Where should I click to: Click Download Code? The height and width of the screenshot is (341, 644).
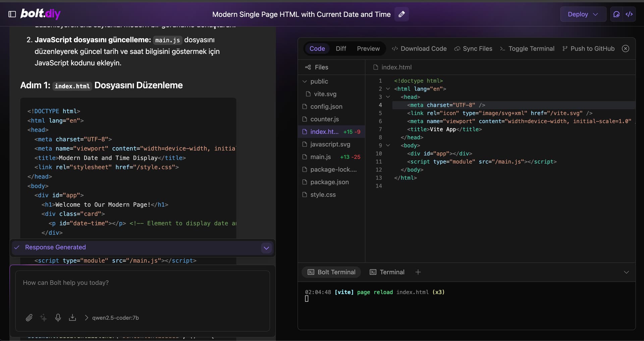tap(419, 49)
